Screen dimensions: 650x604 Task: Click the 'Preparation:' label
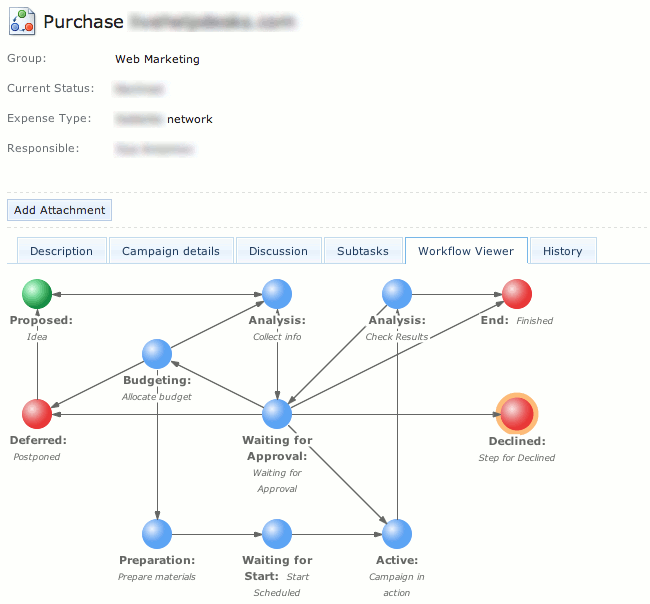click(x=157, y=560)
